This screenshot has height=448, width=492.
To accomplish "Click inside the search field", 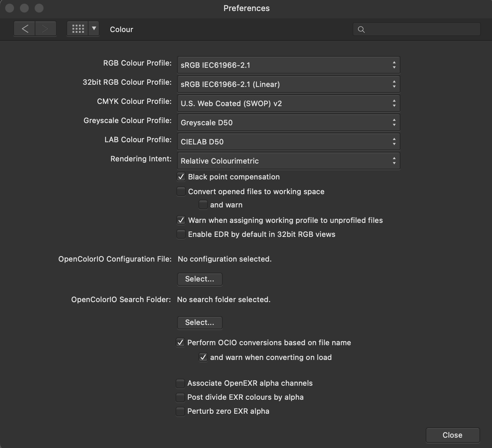I will 417,29.
